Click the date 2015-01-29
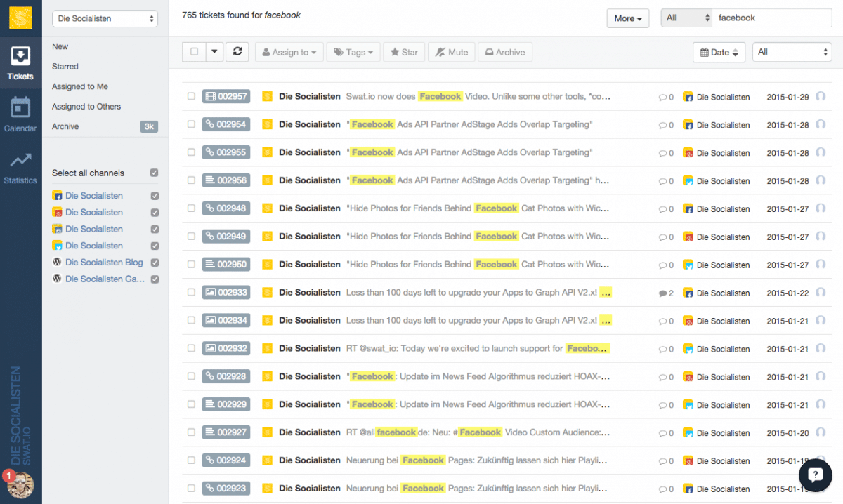The height and width of the screenshot is (504, 843). [788, 97]
